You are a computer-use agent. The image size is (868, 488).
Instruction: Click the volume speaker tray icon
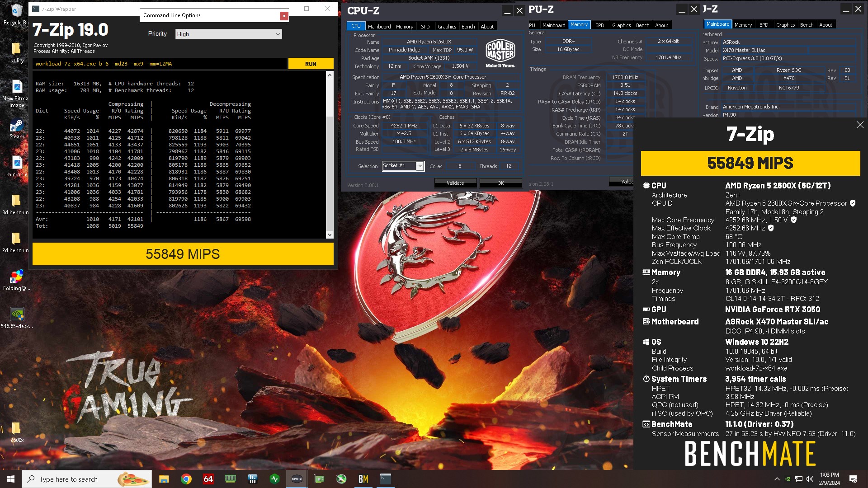(809, 479)
